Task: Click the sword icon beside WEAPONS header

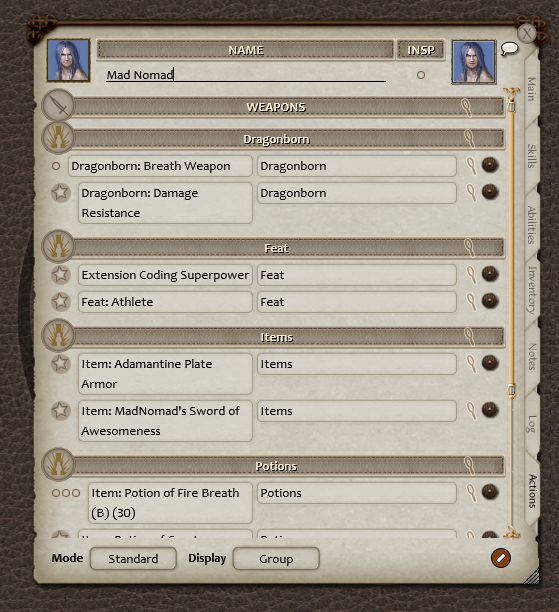Action: tap(58, 105)
